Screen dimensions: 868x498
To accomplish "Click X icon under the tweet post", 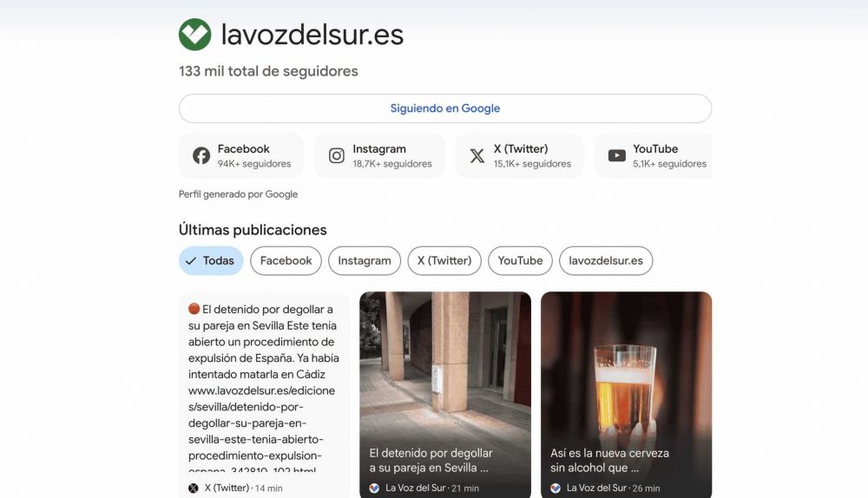I will pyautogui.click(x=194, y=488).
